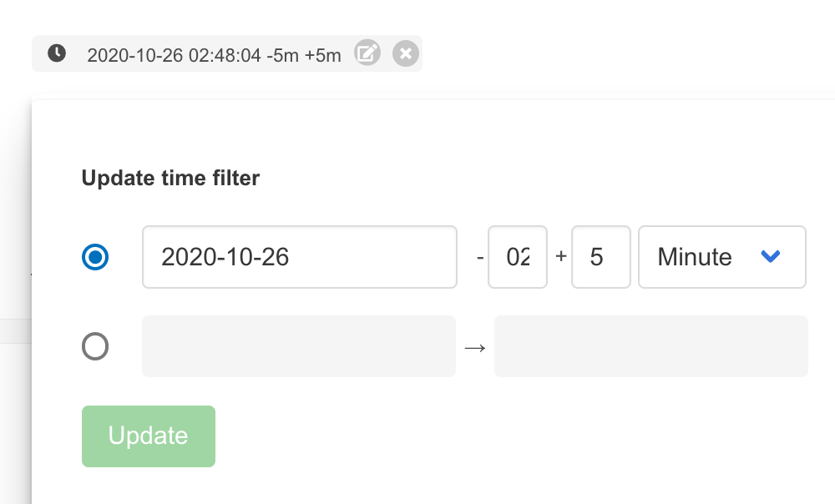
Task: Enable the second empty radio button
Action: tap(95, 346)
